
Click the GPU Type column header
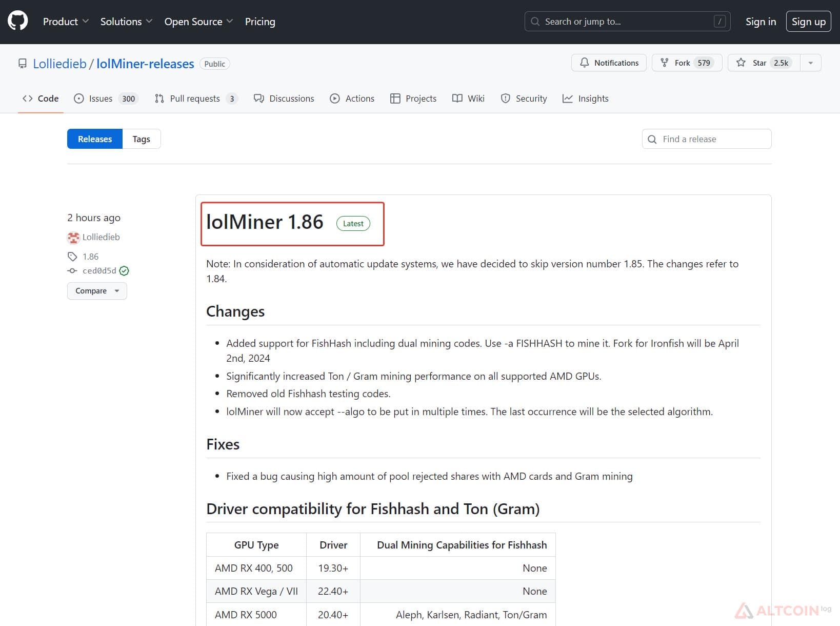tap(256, 545)
